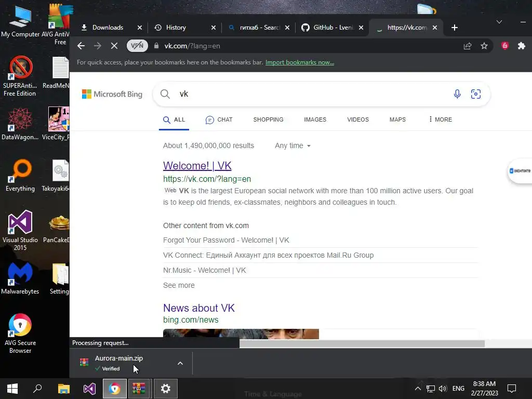Click AVG Secure Browser taskbar button
The image size is (532, 399).
(115, 389)
